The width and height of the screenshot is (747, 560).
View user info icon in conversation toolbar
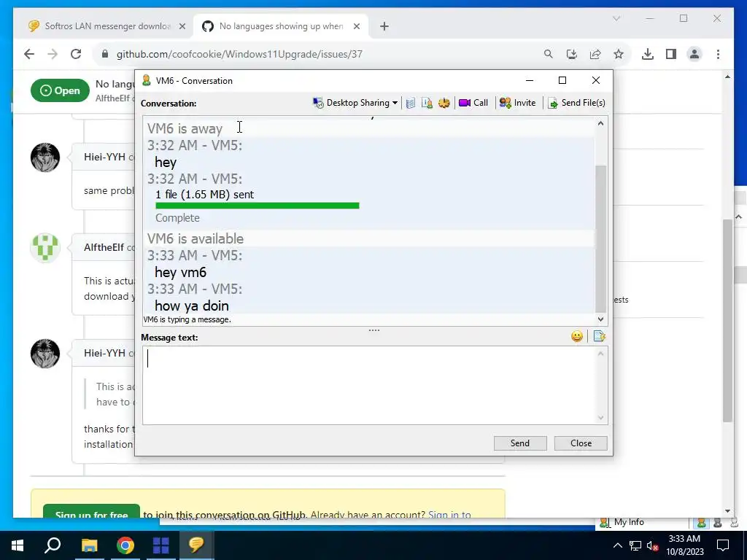[x=427, y=103]
